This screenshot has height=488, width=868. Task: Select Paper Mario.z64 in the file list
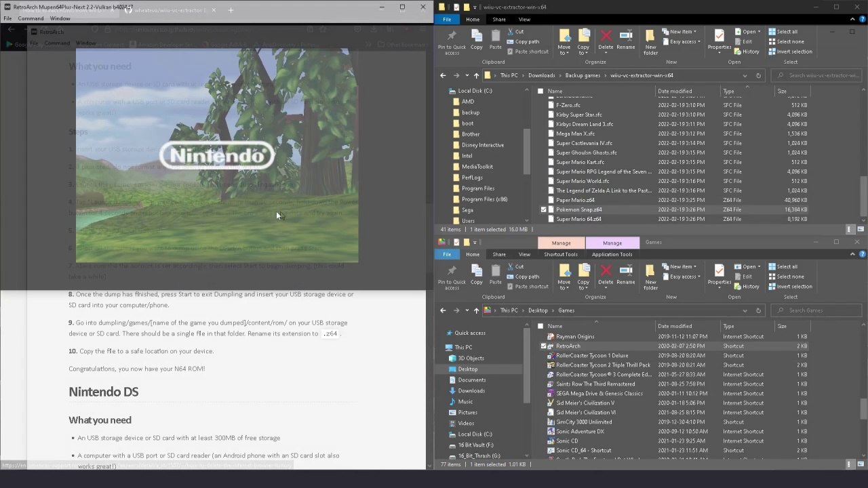pyautogui.click(x=575, y=200)
